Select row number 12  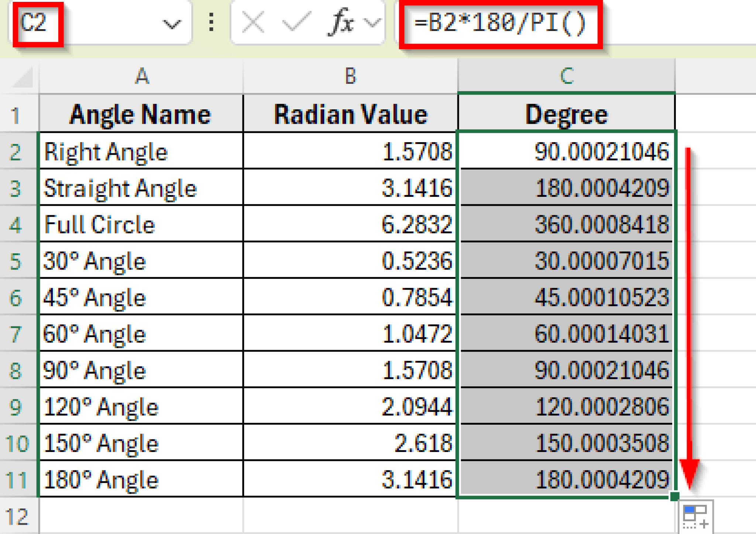pos(18,515)
